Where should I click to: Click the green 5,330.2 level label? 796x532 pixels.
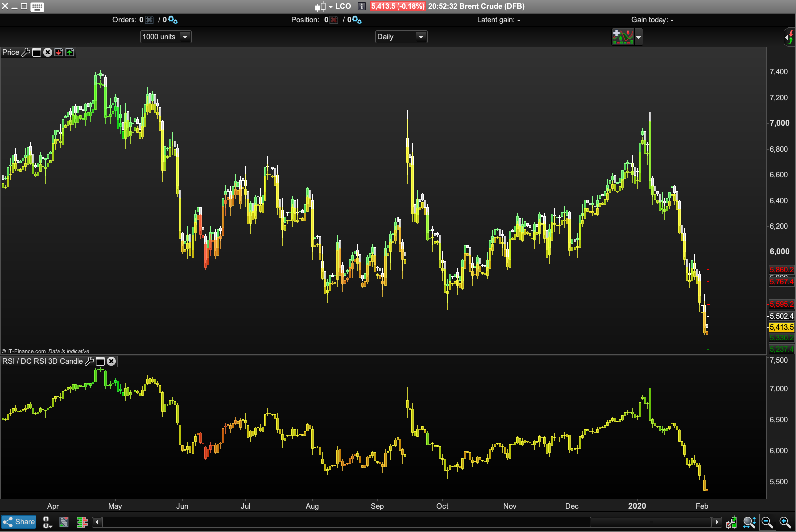(x=782, y=338)
